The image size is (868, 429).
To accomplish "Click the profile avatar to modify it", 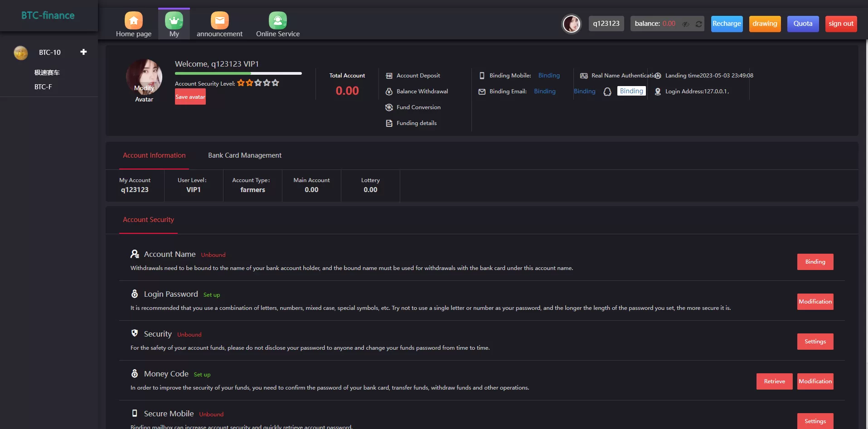I will click(x=144, y=76).
